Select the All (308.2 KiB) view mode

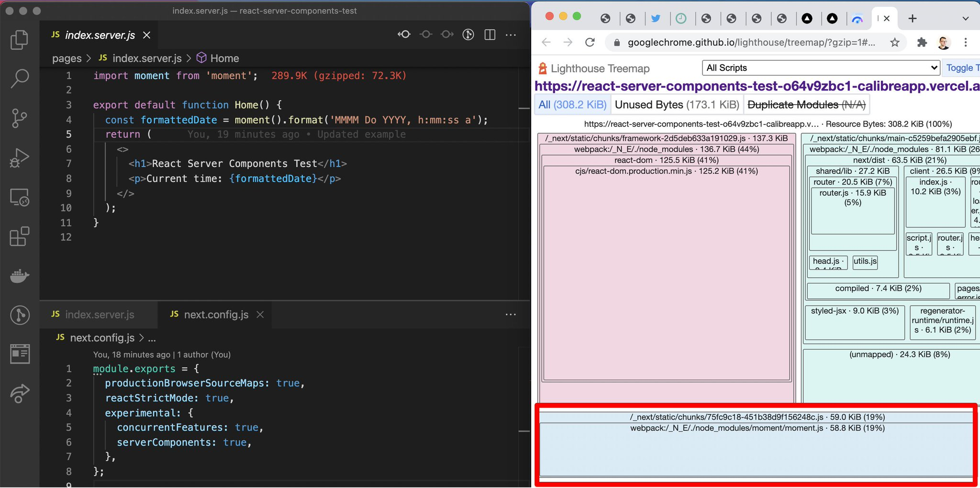(572, 104)
